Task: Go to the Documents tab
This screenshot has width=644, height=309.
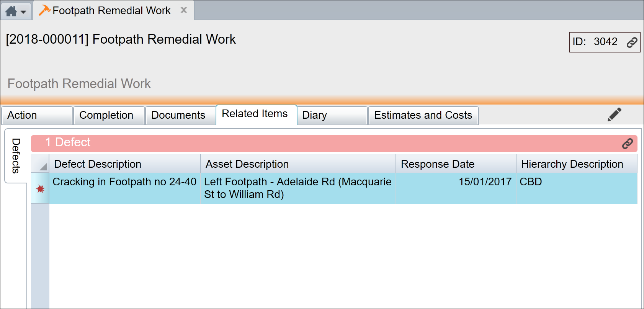Action: click(x=178, y=115)
